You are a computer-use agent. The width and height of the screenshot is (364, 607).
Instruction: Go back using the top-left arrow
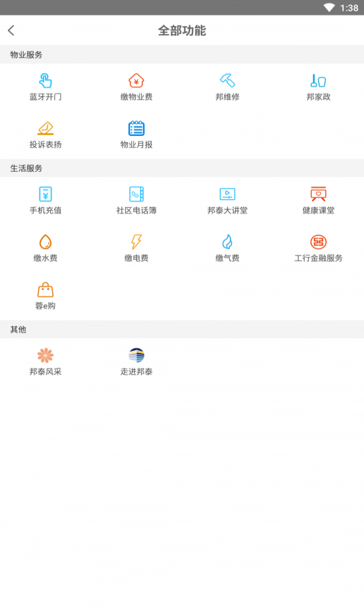pos(12,30)
